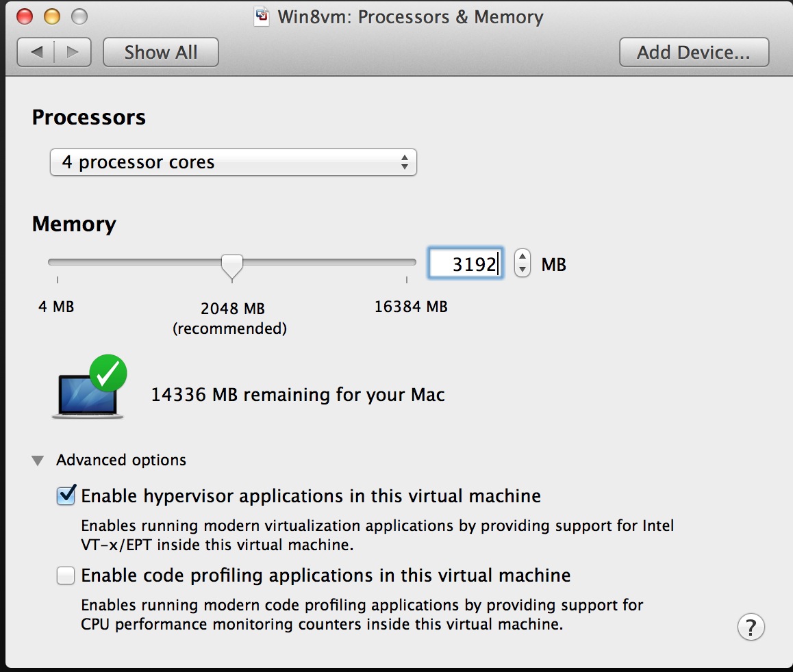793x672 pixels.
Task: Enable code profiling applications checkbox
Action: coord(66,576)
